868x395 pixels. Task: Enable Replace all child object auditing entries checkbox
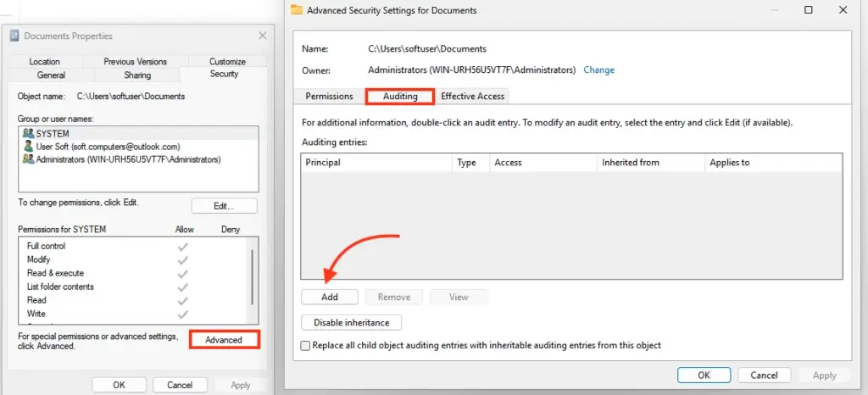point(306,346)
